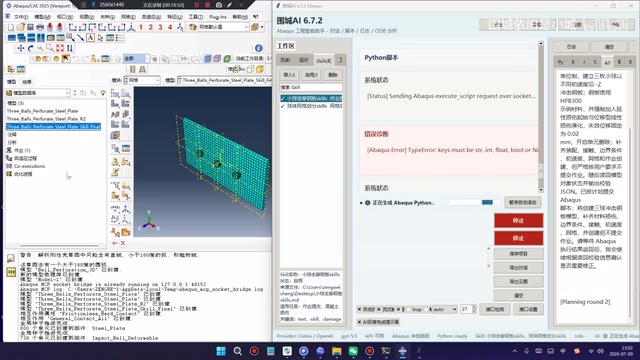The height and width of the screenshot is (360, 640).
Task: Switch to the 结果 tab in Abaqus
Action: pos(27,81)
